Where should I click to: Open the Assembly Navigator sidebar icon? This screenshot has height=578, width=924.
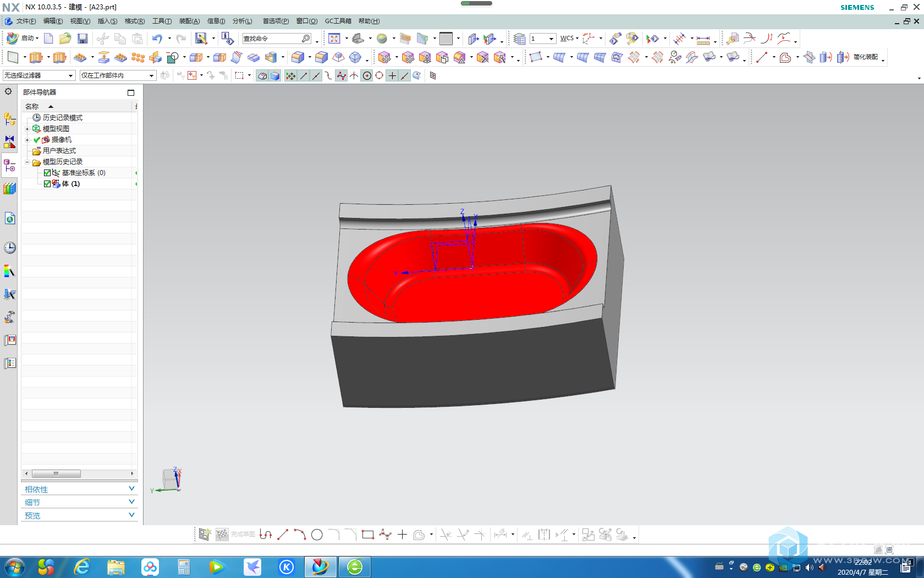tap(10, 119)
